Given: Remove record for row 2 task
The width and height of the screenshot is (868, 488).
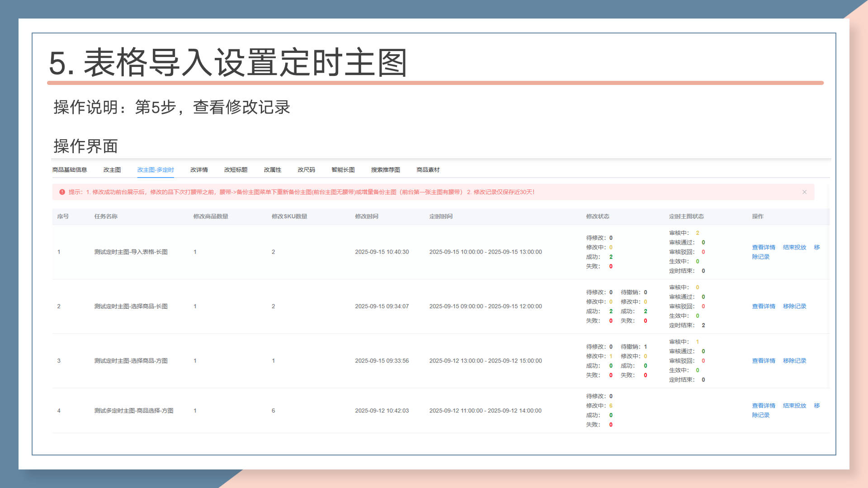Looking at the screenshot, I should click(795, 306).
